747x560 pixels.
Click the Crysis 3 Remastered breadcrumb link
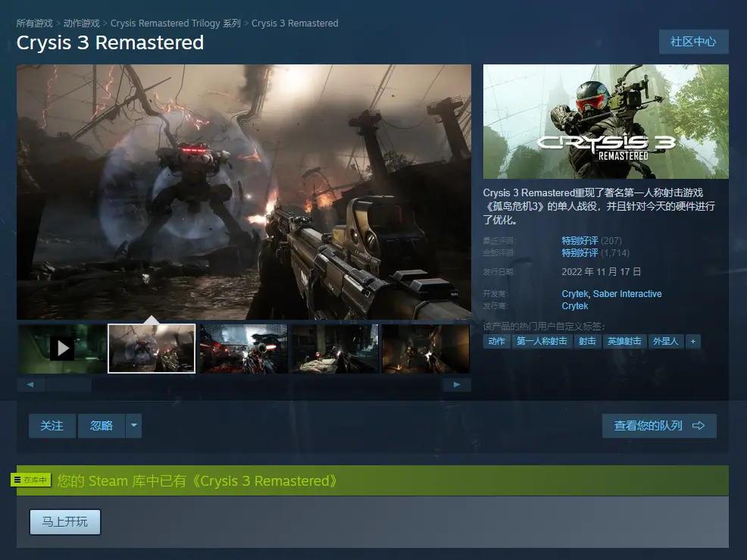(x=295, y=23)
